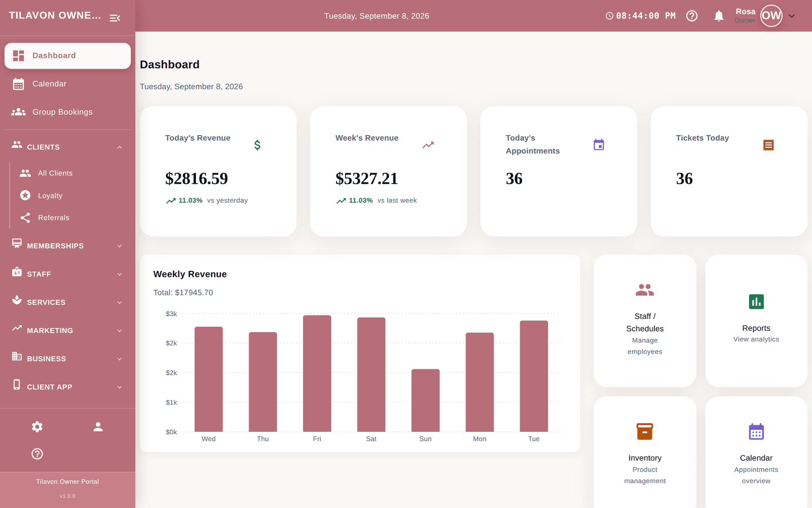Open Calendar in the sidebar
This screenshot has height=508, width=812.
coord(67,84)
